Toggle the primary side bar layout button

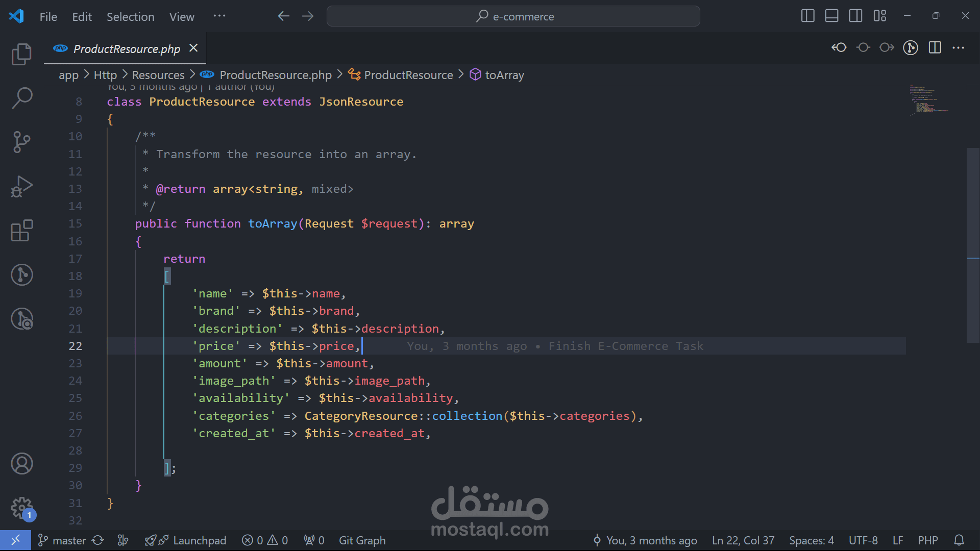point(807,16)
